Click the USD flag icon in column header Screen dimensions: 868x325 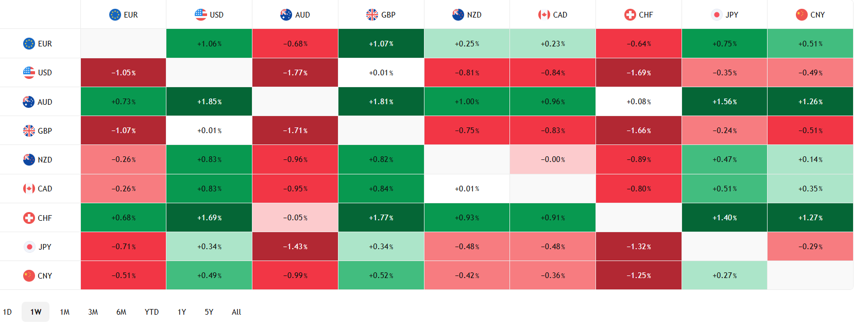click(200, 14)
